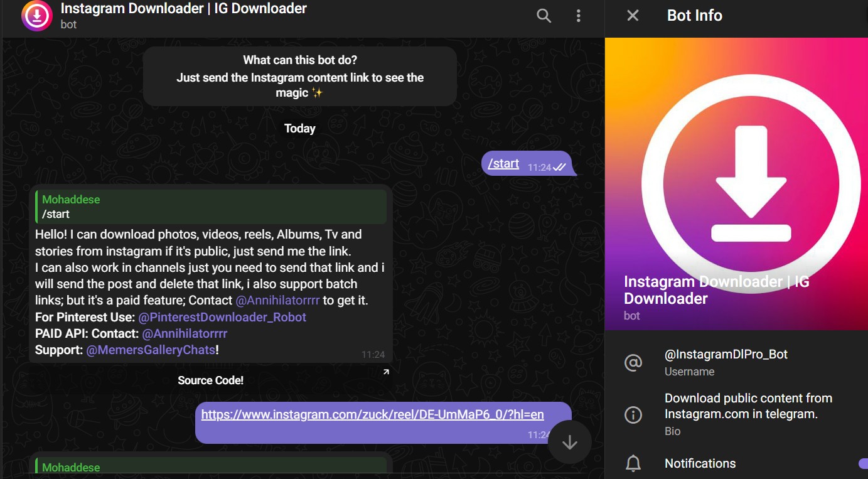This screenshot has height=479, width=868.
Task: Click the chat title Instagram Downloader | IG Downloader
Action: click(184, 9)
